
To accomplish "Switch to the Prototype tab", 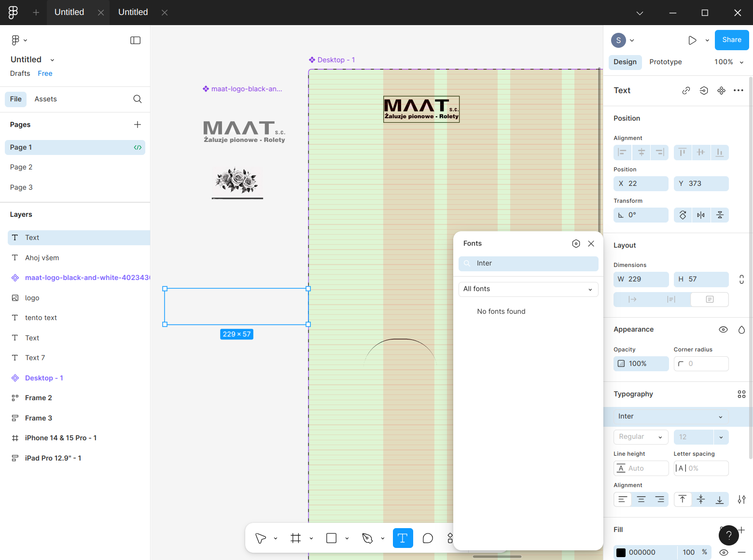I will click(665, 62).
